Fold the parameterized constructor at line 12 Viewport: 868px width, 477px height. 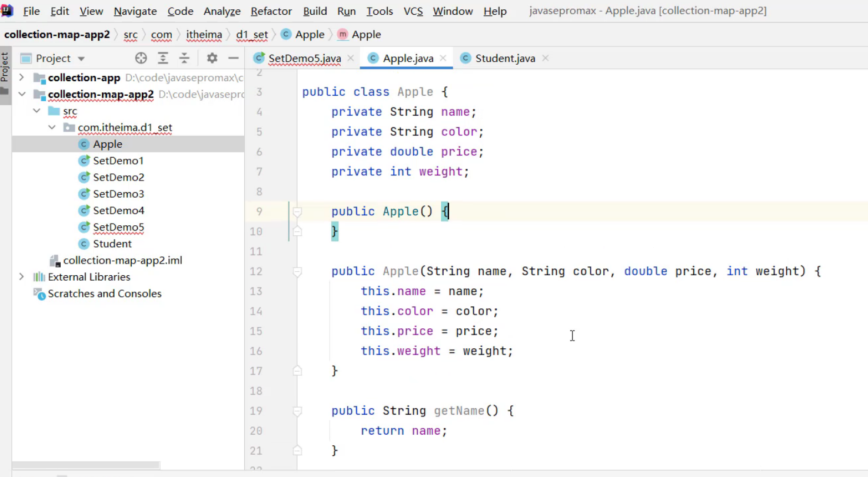click(x=297, y=271)
